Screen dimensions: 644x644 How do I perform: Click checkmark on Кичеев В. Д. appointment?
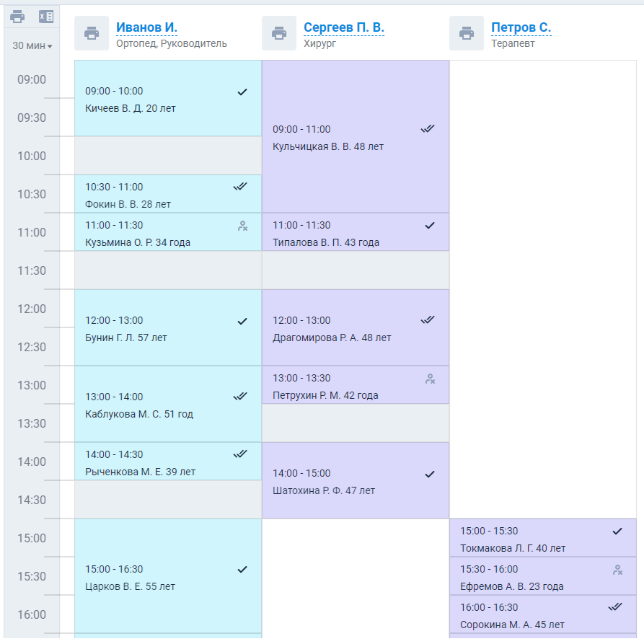coord(242,92)
